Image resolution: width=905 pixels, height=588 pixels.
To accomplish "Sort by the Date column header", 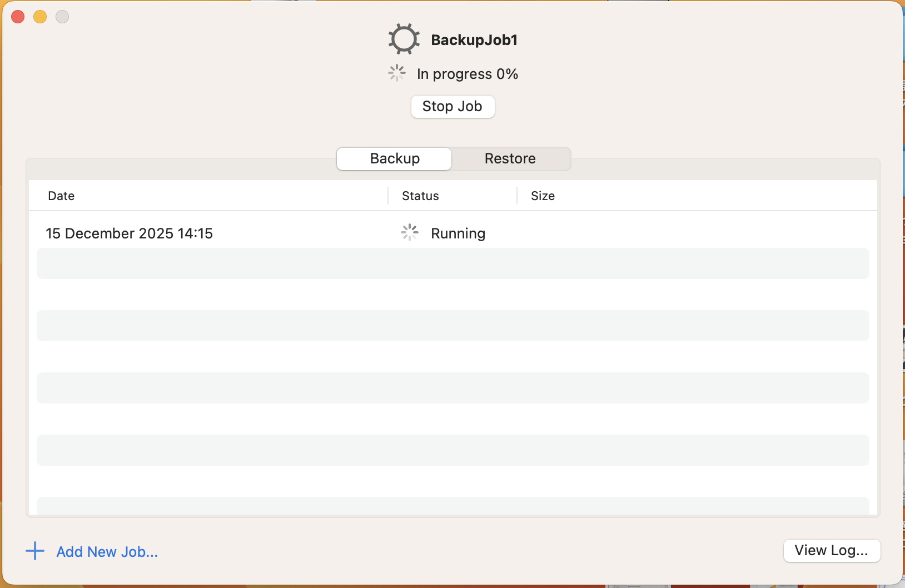I will (61, 196).
